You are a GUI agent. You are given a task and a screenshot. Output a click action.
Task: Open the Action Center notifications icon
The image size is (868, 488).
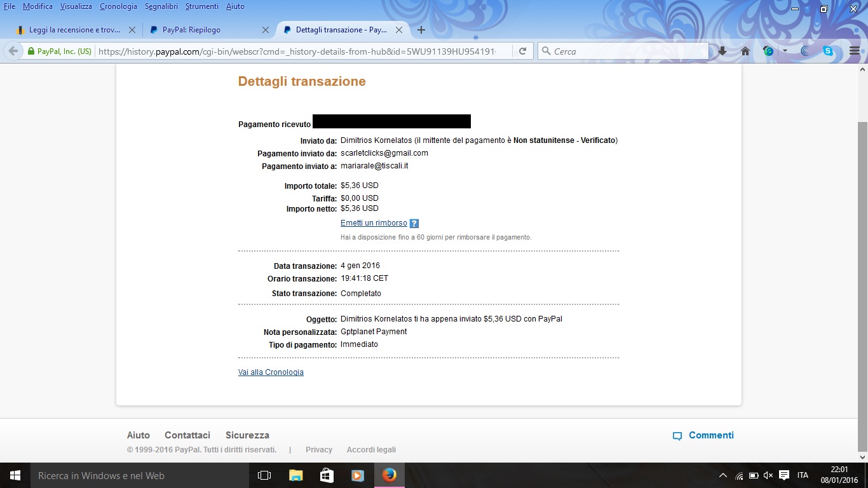[x=784, y=475]
